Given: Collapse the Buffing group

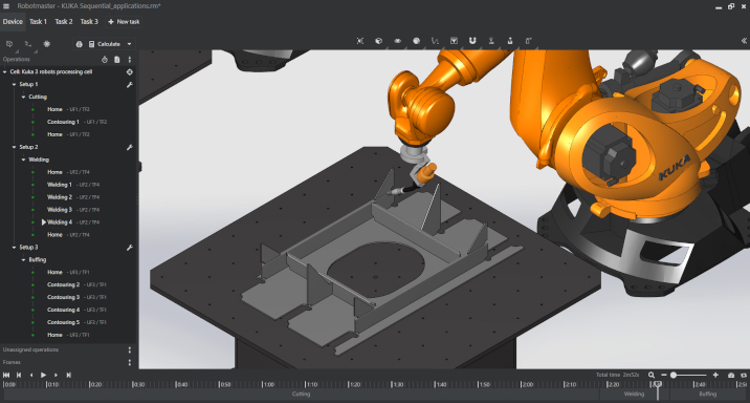Looking at the screenshot, I should pyautogui.click(x=23, y=260).
